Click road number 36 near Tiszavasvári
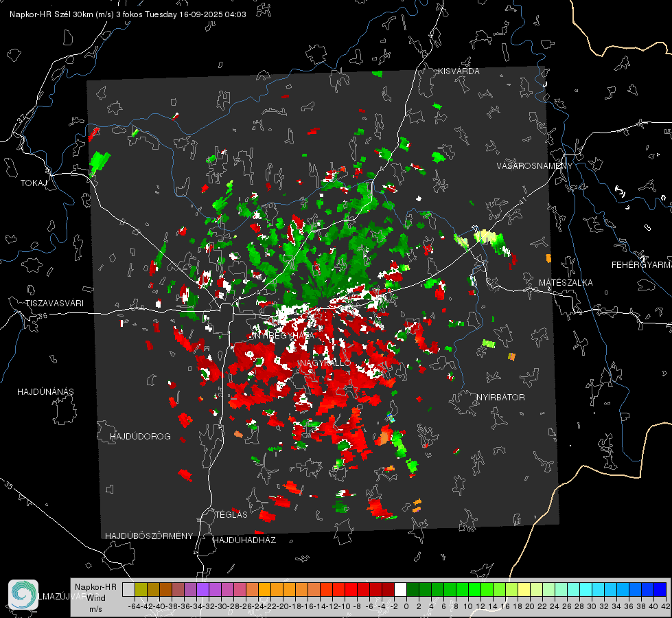Image resolution: width=672 pixels, height=618 pixels. [x=43, y=316]
